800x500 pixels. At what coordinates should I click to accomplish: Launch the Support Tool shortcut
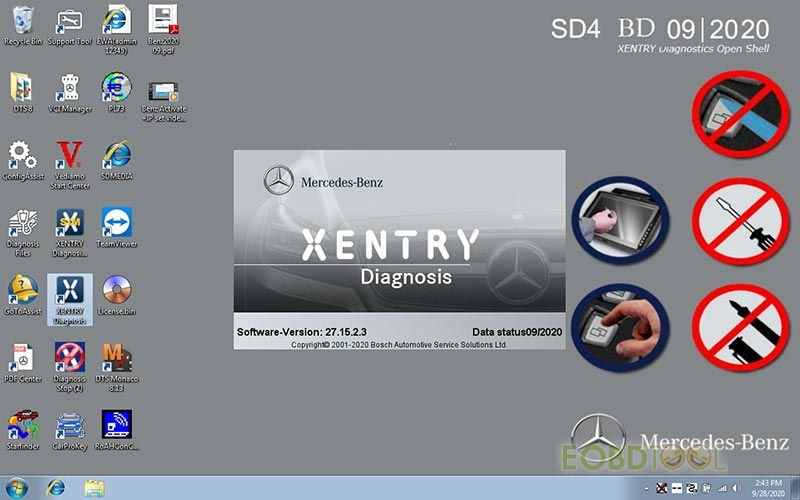click(70, 27)
